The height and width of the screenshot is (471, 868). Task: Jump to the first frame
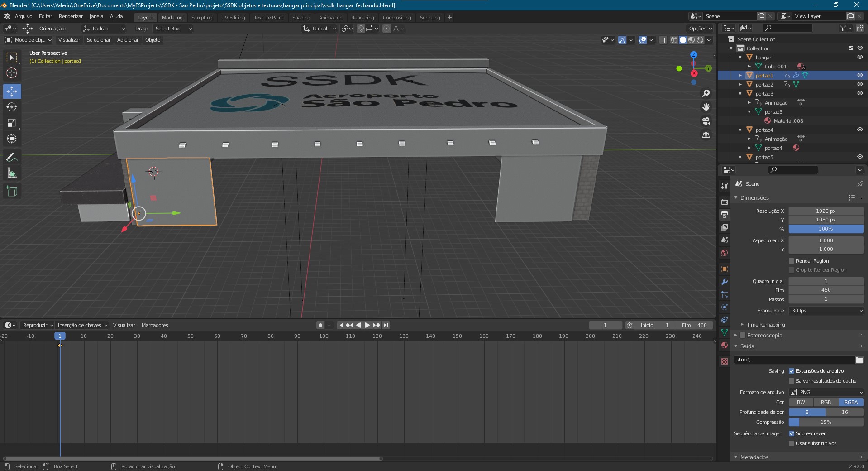click(340, 325)
